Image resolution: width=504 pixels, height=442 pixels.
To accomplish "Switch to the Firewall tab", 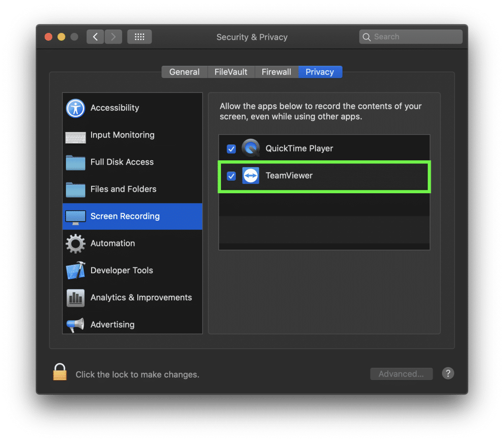I will coord(276,72).
